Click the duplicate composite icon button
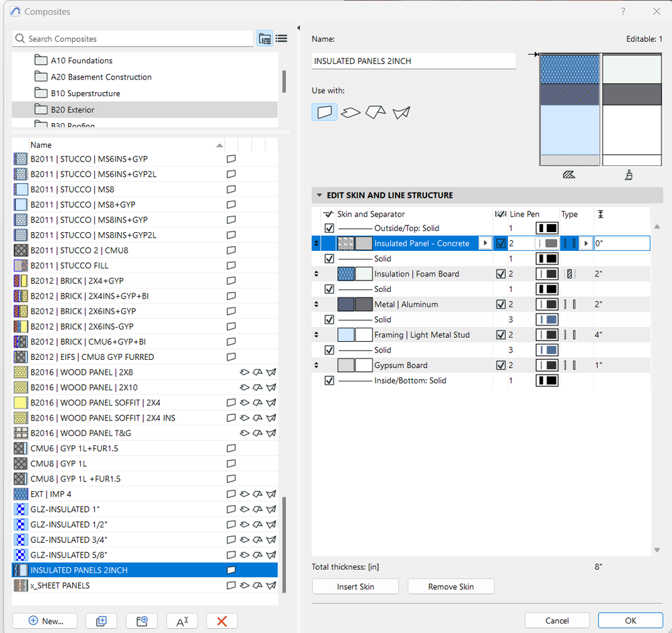This screenshot has width=672, height=633. click(101, 621)
